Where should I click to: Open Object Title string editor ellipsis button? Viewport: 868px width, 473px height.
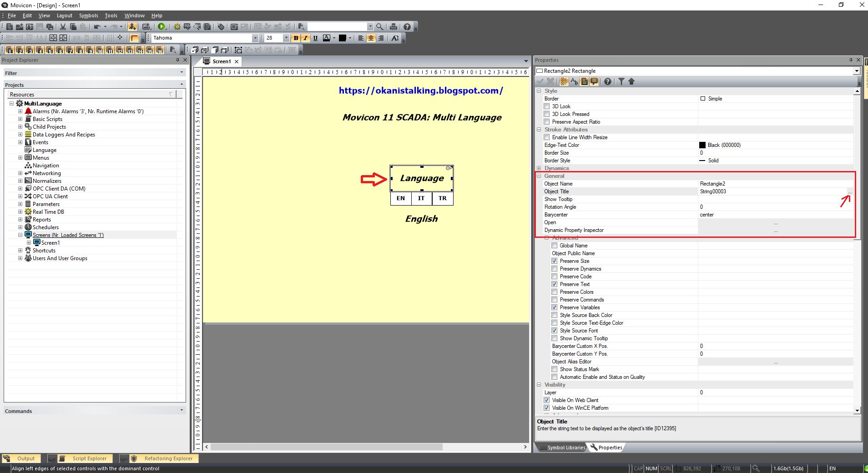tap(849, 192)
